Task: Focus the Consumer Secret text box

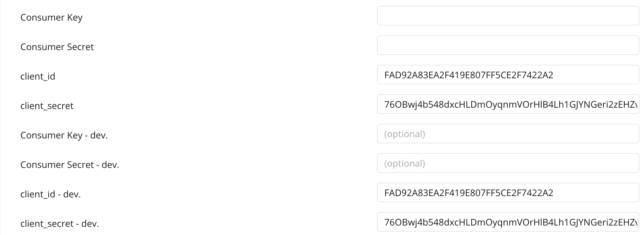Action: [x=508, y=45]
